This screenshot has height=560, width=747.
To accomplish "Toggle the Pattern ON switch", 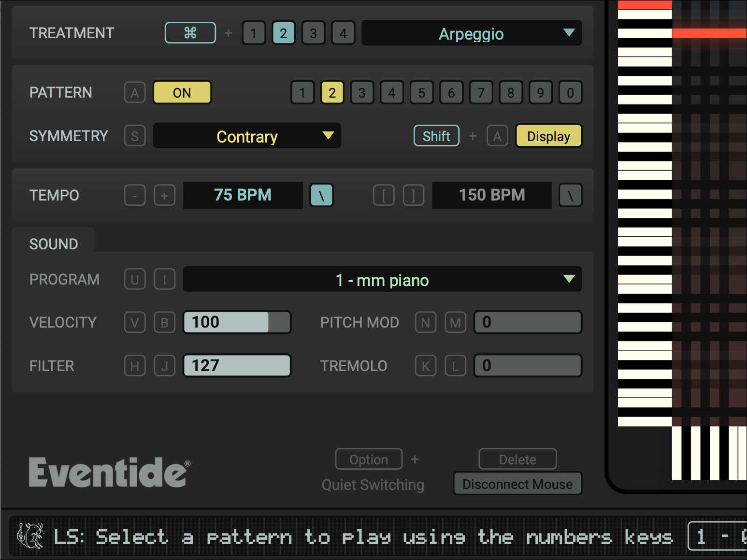I will coord(182,93).
